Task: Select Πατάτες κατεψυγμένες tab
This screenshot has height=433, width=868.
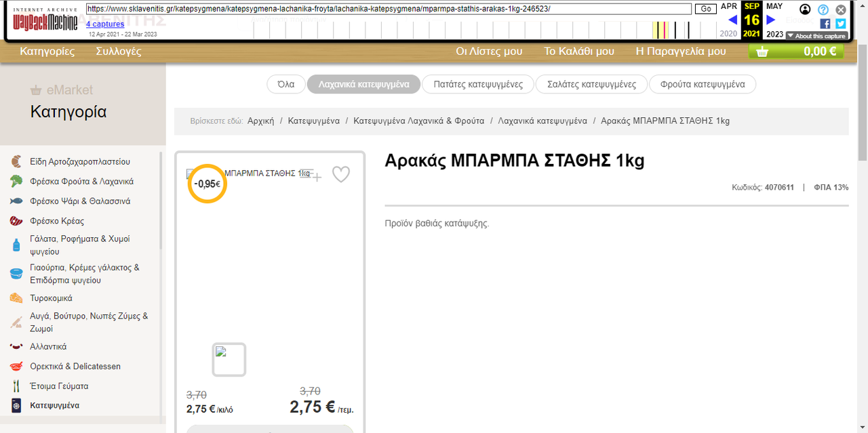Action: pos(478,84)
